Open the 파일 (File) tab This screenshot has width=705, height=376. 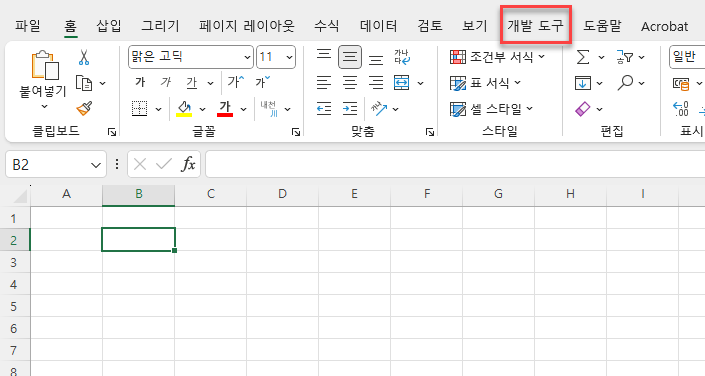tap(28, 26)
